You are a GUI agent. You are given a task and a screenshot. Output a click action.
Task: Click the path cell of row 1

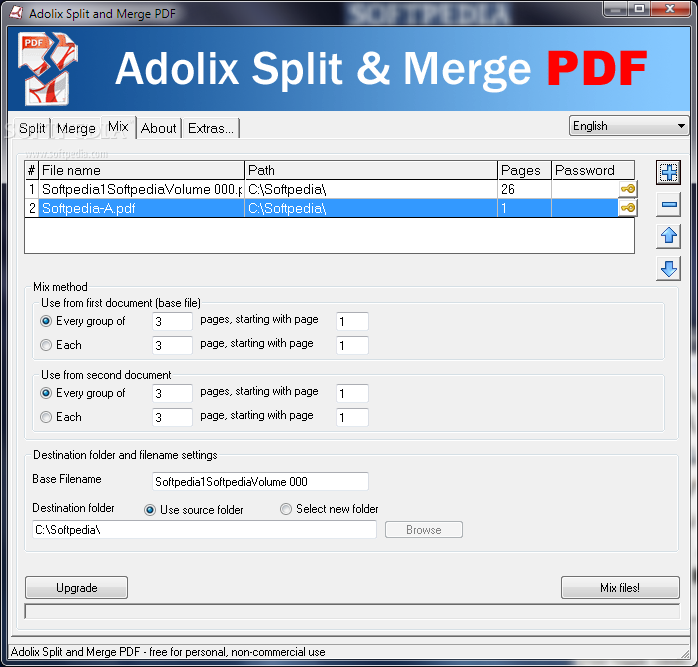click(371, 189)
